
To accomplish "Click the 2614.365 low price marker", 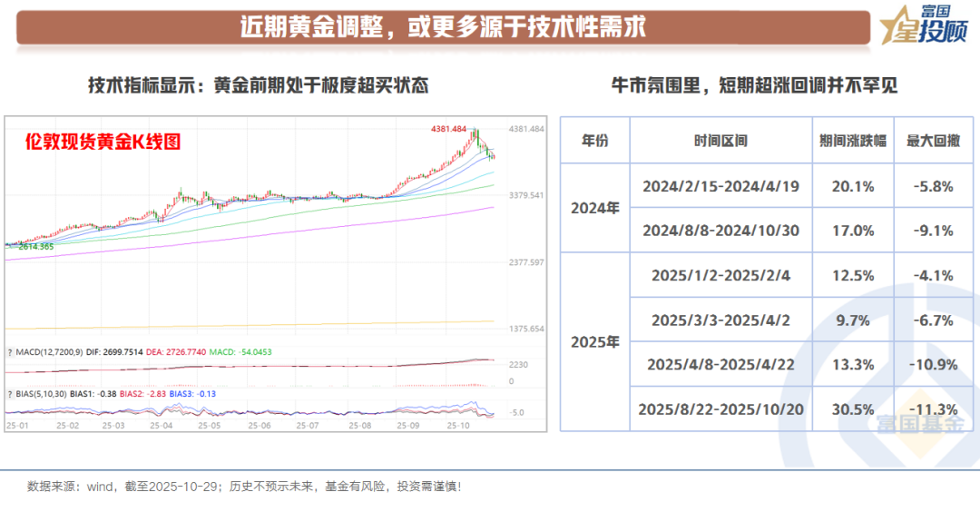I will pyautogui.click(x=33, y=247).
